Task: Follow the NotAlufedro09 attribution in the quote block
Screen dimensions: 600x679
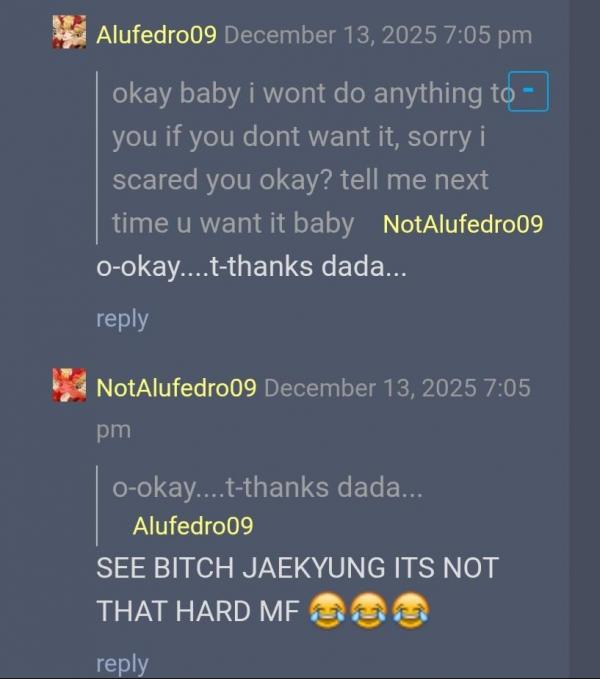Action: [463, 224]
